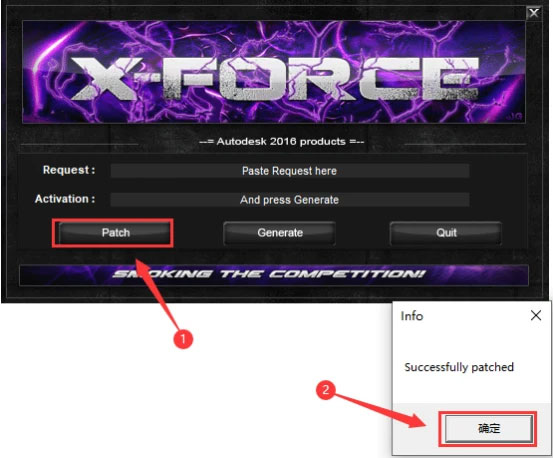Click the red number 1 marker
Screen dimensions: 554x458
point(183,339)
